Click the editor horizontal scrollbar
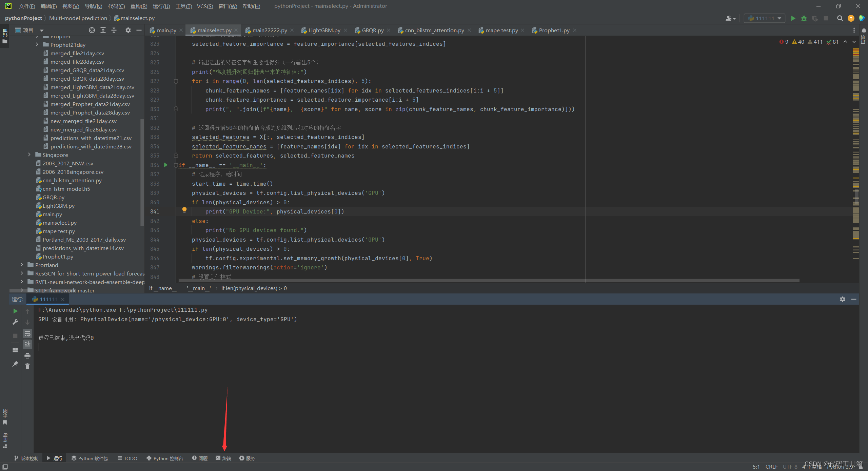This screenshot has height=471, width=868. point(488,281)
